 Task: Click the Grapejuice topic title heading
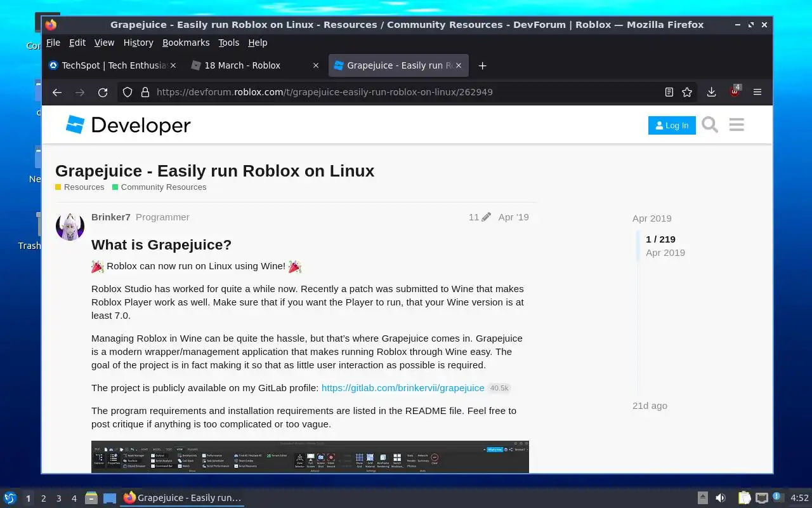coord(215,171)
